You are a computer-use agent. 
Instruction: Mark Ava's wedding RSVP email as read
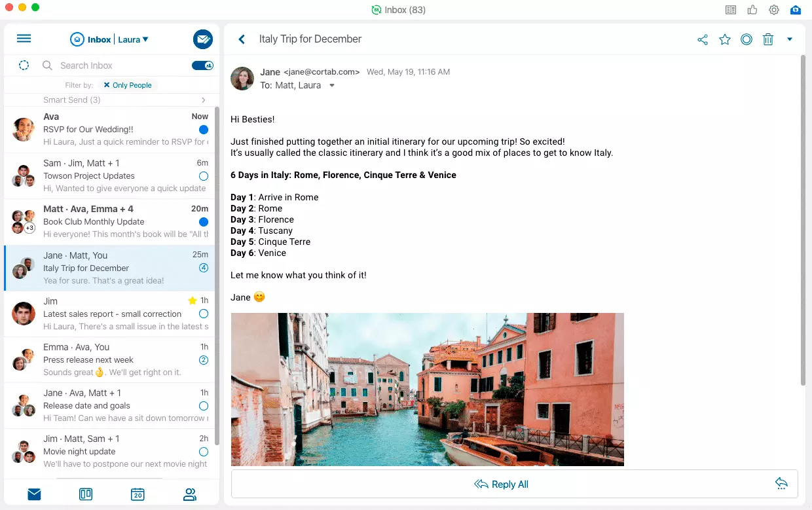click(x=204, y=130)
